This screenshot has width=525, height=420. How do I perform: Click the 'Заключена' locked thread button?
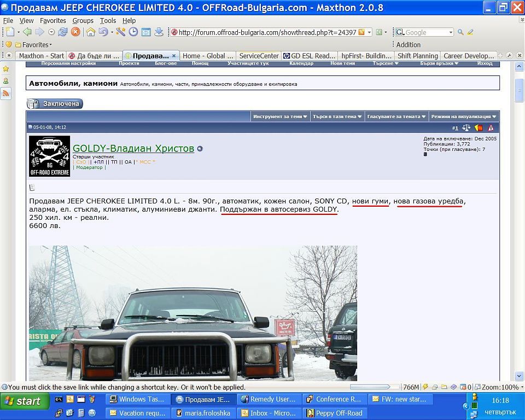(55, 104)
